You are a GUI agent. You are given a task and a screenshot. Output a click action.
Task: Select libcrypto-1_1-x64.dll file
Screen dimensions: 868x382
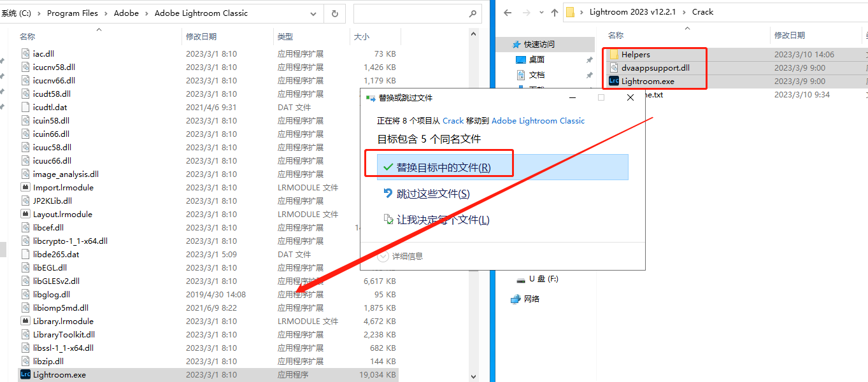[x=70, y=241]
